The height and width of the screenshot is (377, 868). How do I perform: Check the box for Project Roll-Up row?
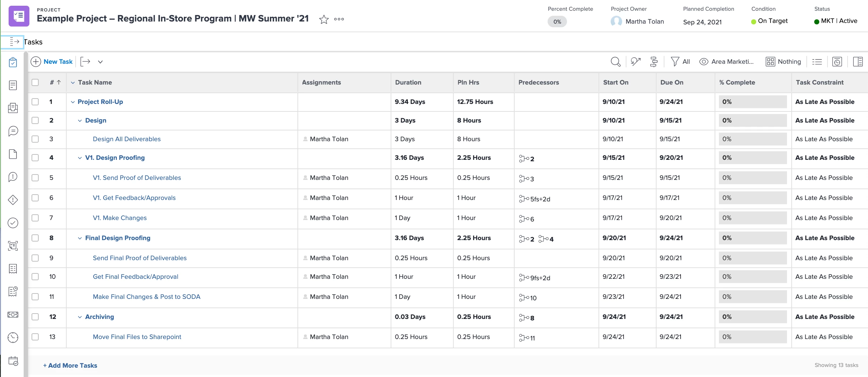[x=35, y=102]
